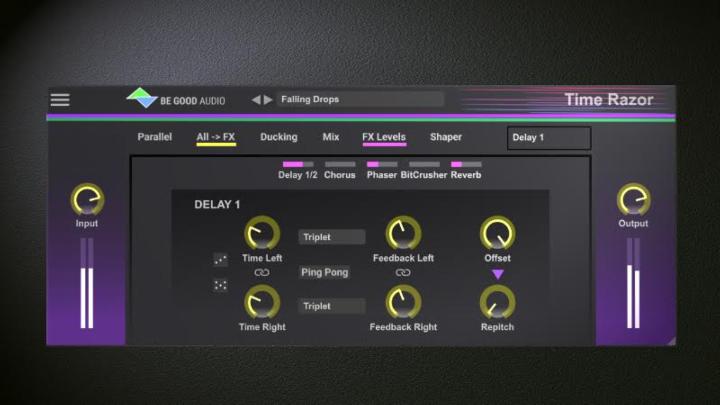Click the purple triangle under Offset
This screenshot has width=720, height=405.
498,275
